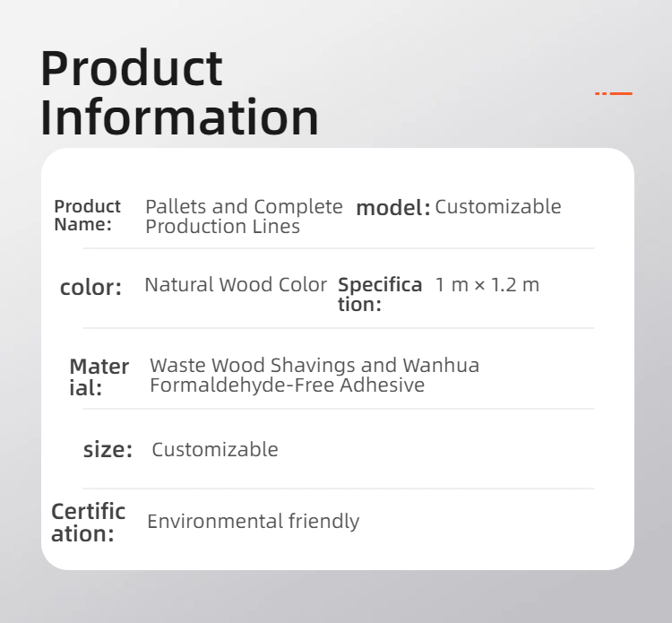
Task: Select the "size:" label
Action: 108,450
